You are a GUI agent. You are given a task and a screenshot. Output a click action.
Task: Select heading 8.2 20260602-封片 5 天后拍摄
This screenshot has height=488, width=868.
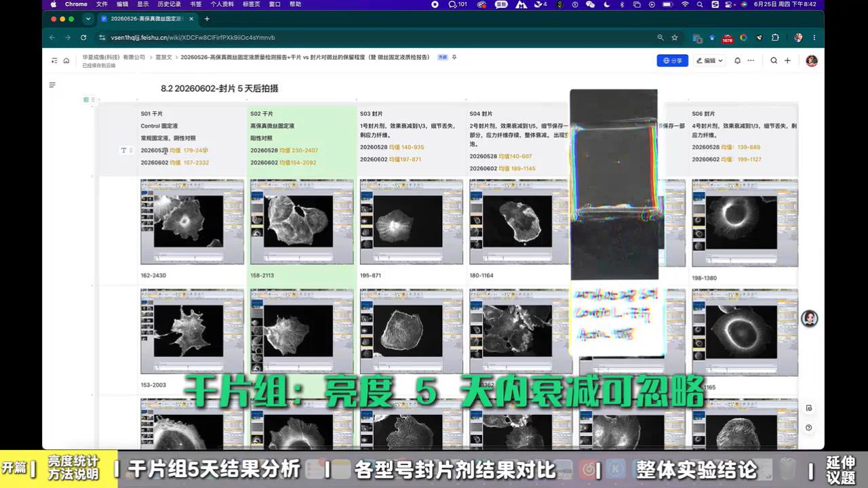coord(220,88)
